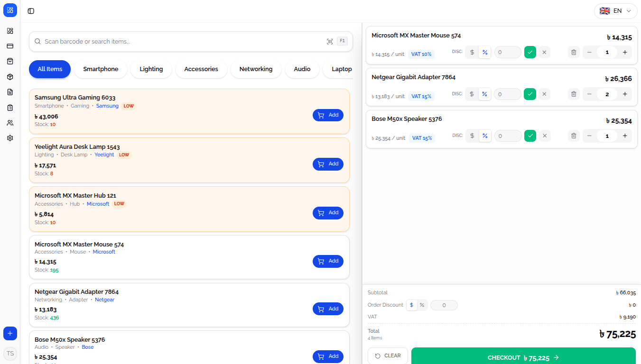Decrease quantity of Bose M50x Speaker
The image size is (641, 364).
tap(589, 136)
